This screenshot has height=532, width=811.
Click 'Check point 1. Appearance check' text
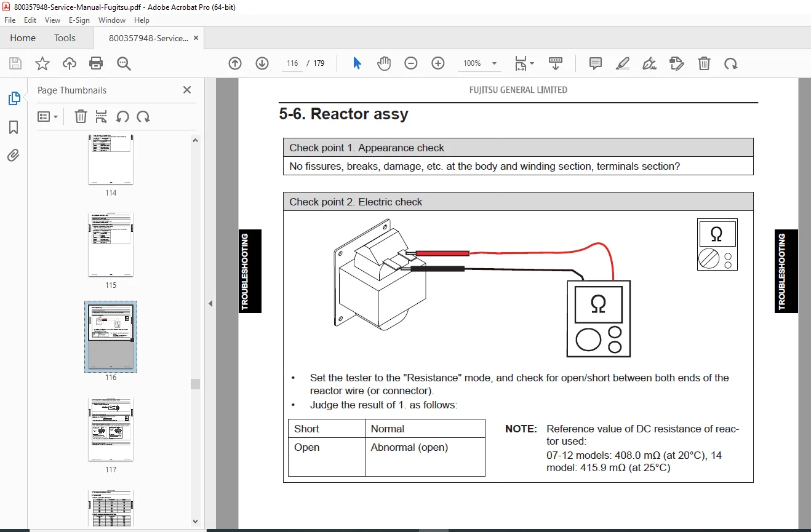pos(367,148)
